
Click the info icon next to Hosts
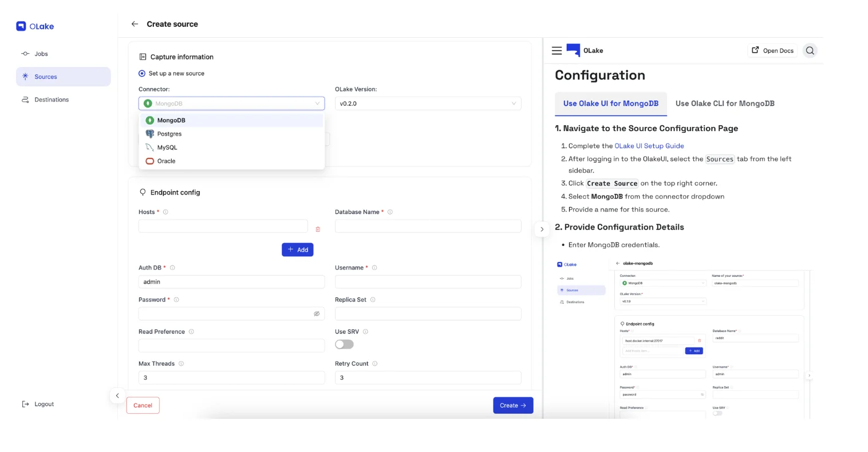point(165,212)
